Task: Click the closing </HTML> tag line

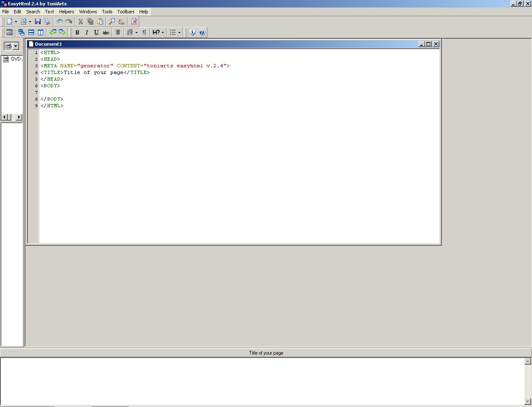Action: [52, 106]
